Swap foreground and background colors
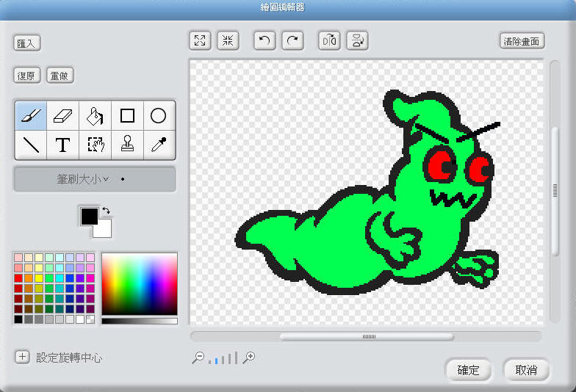The width and height of the screenshot is (576, 392). [x=106, y=211]
